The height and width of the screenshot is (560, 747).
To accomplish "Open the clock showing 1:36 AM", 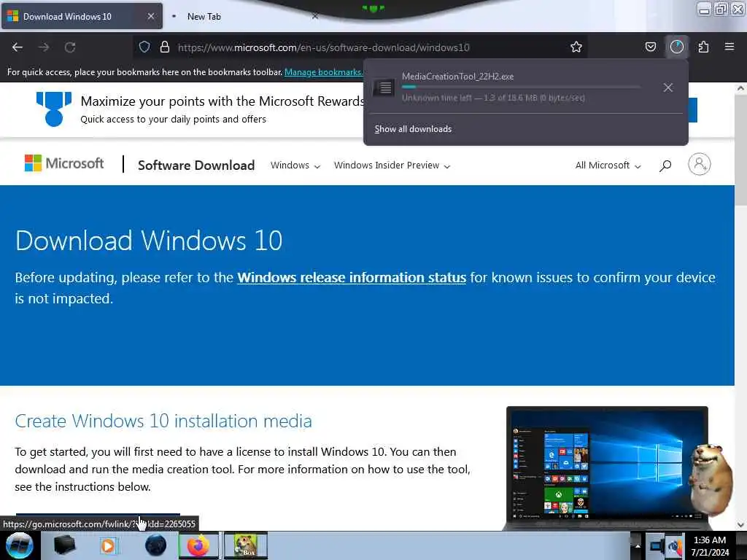I will pyautogui.click(x=710, y=546).
